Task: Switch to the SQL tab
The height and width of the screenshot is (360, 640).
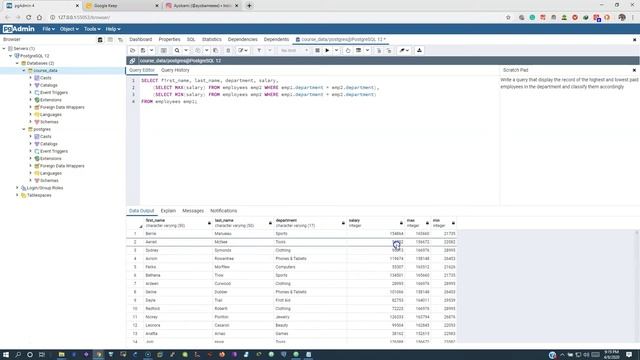Action: (191, 40)
